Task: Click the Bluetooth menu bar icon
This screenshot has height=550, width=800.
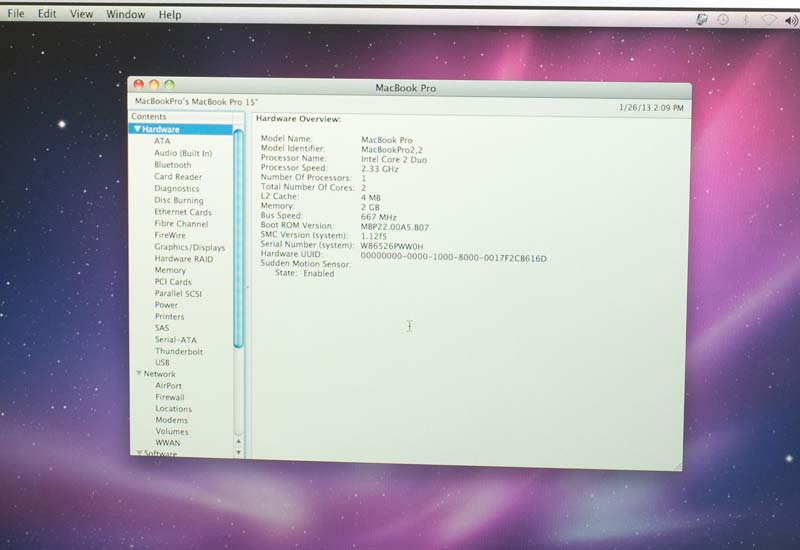Action: [745, 19]
